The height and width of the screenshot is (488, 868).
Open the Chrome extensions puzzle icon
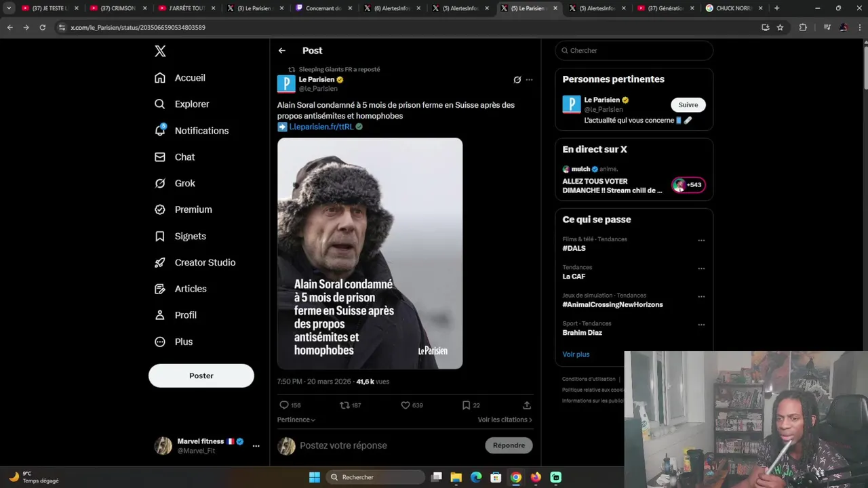click(804, 27)
